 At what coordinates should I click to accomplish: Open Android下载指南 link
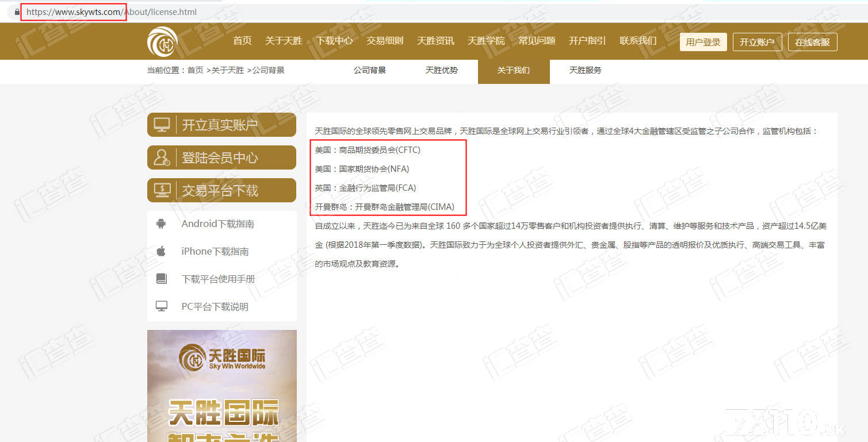pos(217,224)
